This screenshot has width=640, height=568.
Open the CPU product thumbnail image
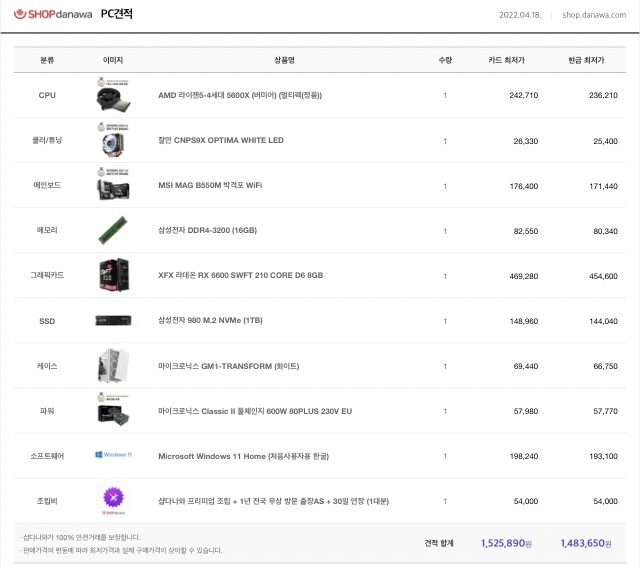(x=113, y=95)
